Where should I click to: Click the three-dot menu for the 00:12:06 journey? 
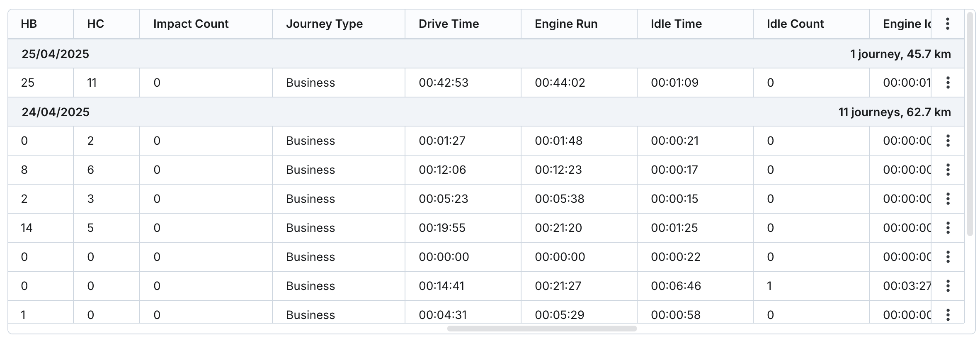[948, 170]
